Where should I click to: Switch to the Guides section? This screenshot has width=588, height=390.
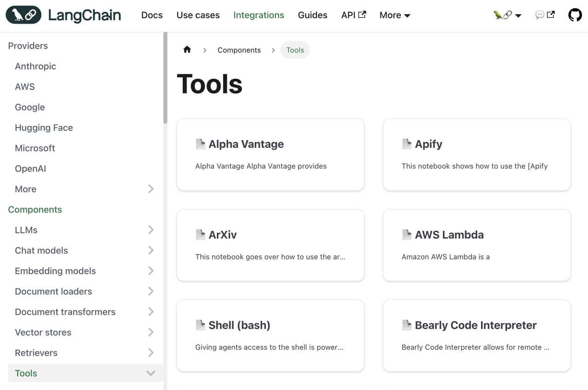pyautogui.click(x=312, y=15)
